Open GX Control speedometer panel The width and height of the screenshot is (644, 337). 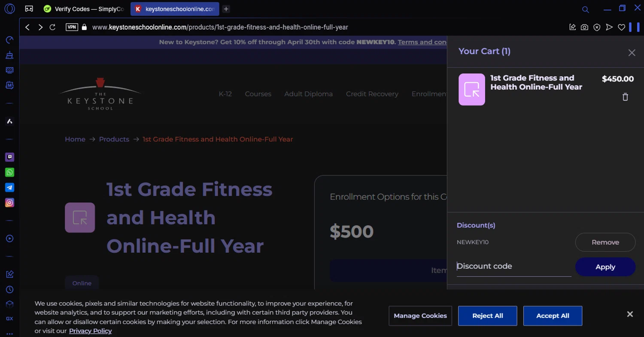pyautogui.click(x=9, y=40)
